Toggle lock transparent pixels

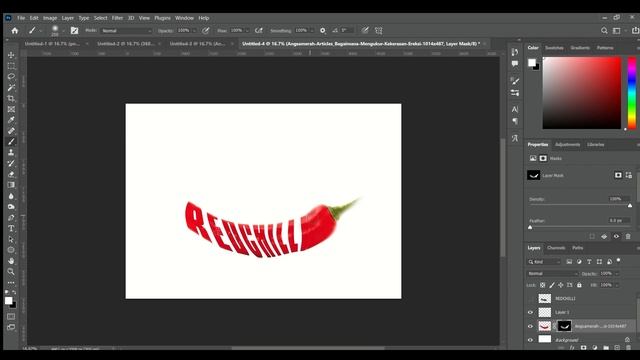click(542, 285)
